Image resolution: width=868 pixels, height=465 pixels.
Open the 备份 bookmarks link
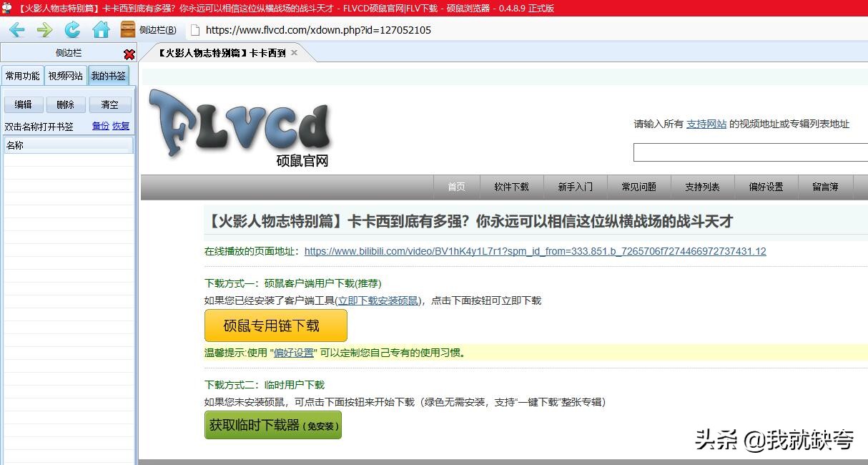coord(101,126)
